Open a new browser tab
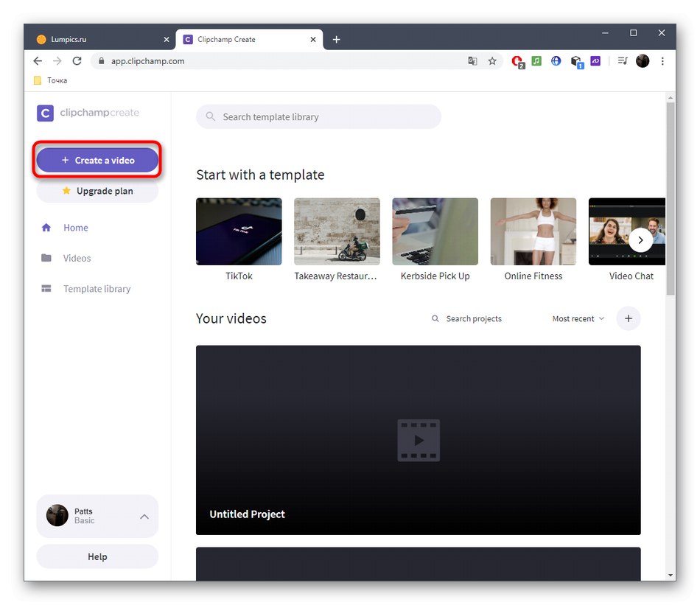This screenshot has height=605, width=700. (337, 40)
